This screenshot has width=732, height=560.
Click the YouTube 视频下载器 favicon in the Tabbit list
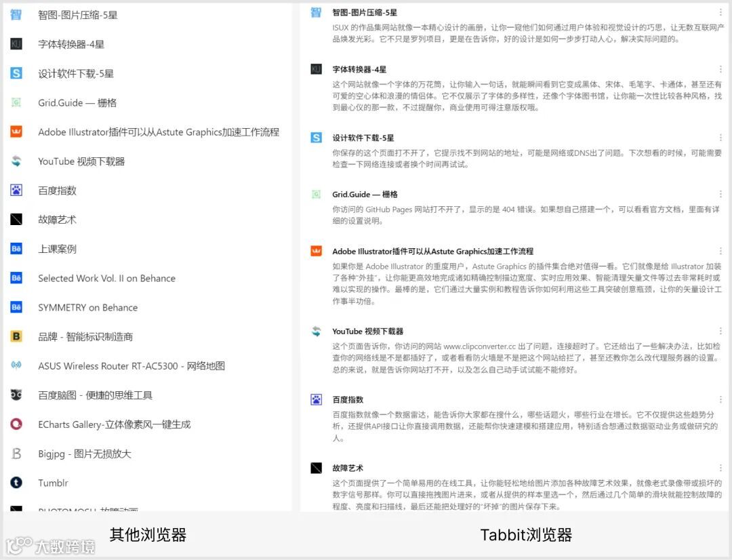click(316, 331)
